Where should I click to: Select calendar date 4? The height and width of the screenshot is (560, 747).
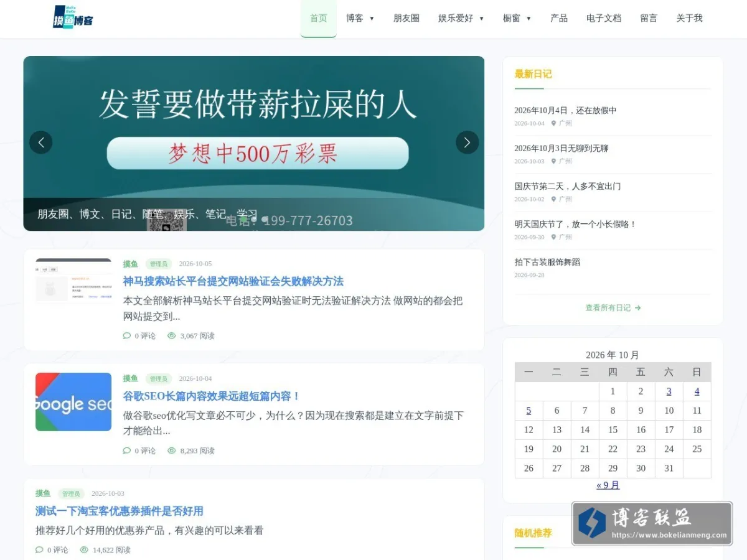[x=697, y=391]
